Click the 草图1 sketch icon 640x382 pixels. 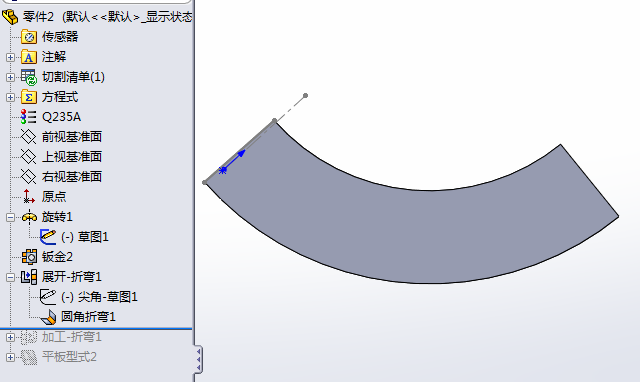tap(48, 237)
